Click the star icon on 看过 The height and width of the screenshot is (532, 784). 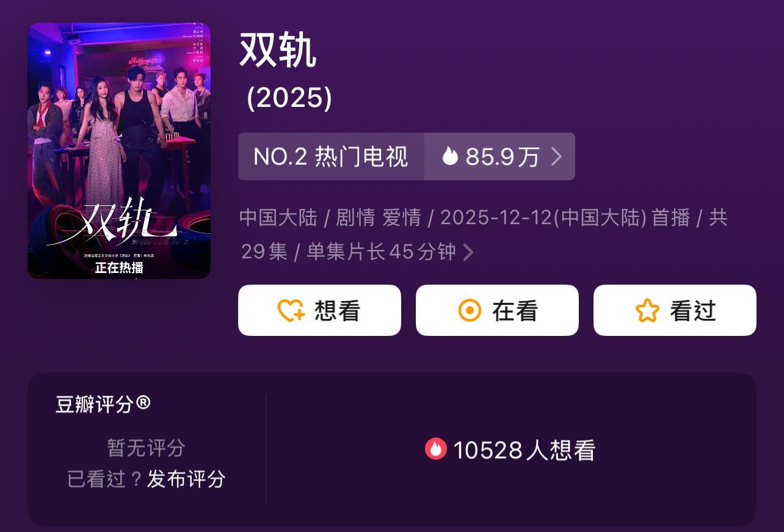tap(647, 310)
